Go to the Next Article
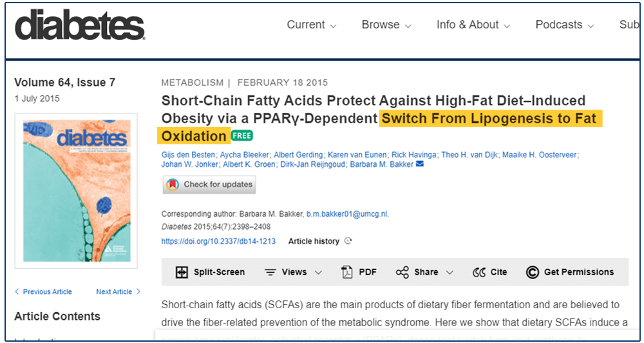The height and width of the screenshot is (343, 644). point(118,291)
